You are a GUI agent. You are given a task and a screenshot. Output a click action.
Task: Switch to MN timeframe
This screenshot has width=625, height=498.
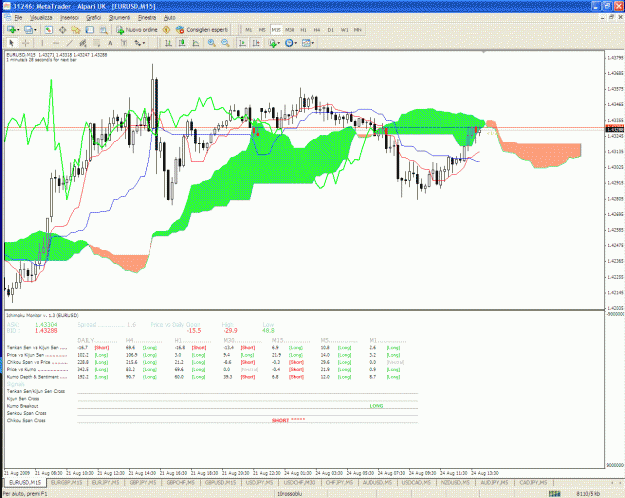tap(358, 30)
